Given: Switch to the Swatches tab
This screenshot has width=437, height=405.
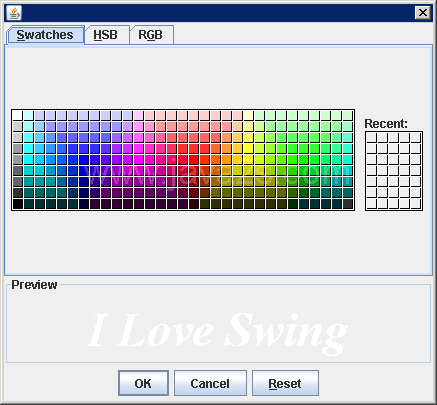Looking at the screenshot, I should (45, 35).
